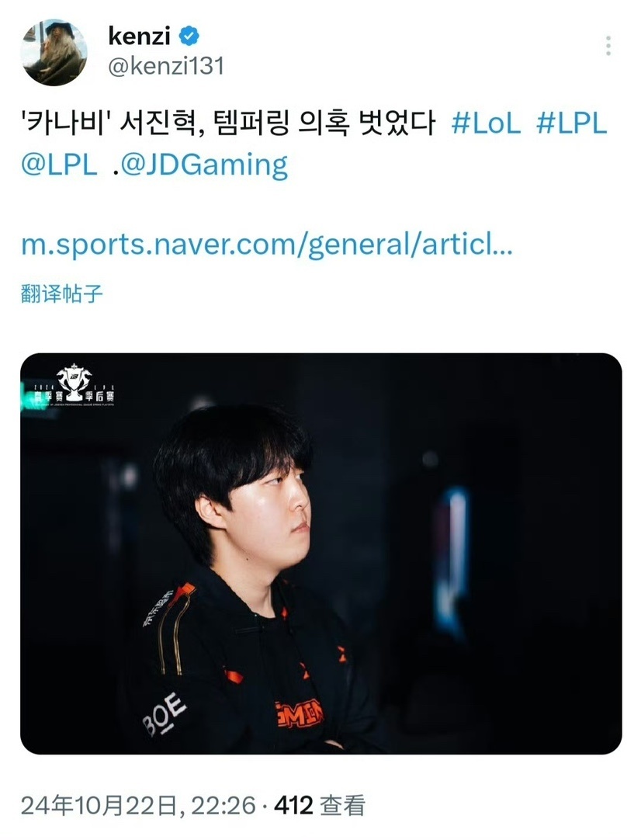Viewport: 641px width, 840px height.
Task: Click the BOE sponsor logo on sleeve
Action: (x=165, y=713)
